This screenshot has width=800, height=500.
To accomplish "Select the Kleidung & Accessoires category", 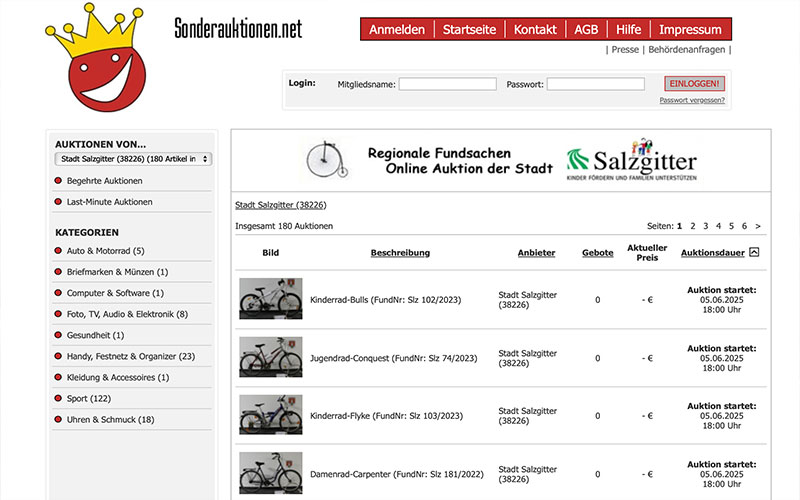I will pyautogui.click(x=118, y=377).
